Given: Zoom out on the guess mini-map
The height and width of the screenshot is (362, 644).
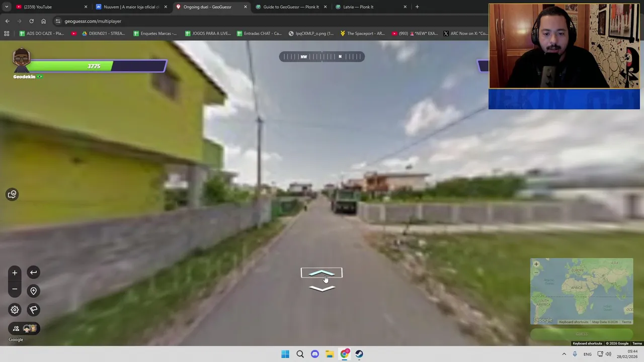Looking at the screenshot, I should click(536, 272).
